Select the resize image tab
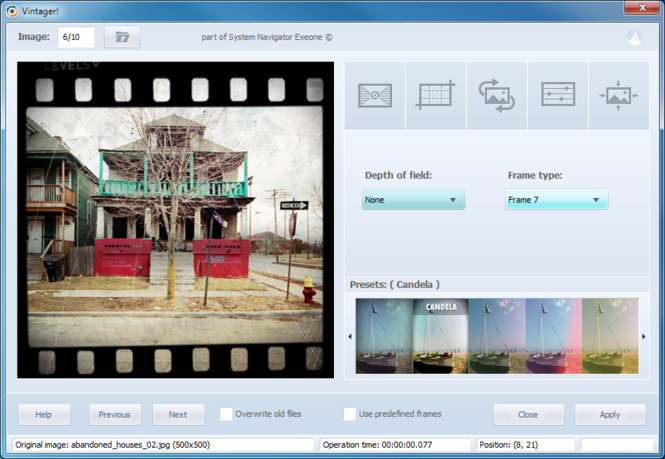Image resolution: width=665 pixels, height=459 pixels. [618, 95]
